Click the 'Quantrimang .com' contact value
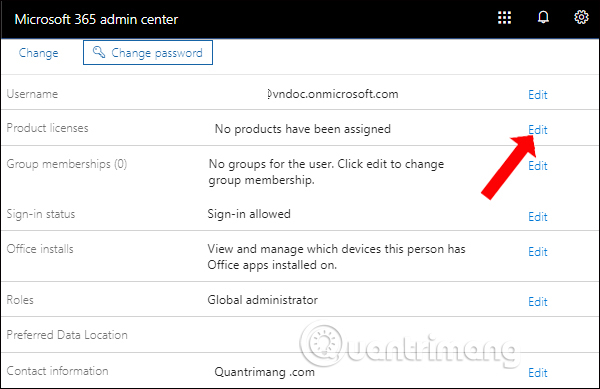The height and width of the screenshot is (389, 600). point(264,372)
